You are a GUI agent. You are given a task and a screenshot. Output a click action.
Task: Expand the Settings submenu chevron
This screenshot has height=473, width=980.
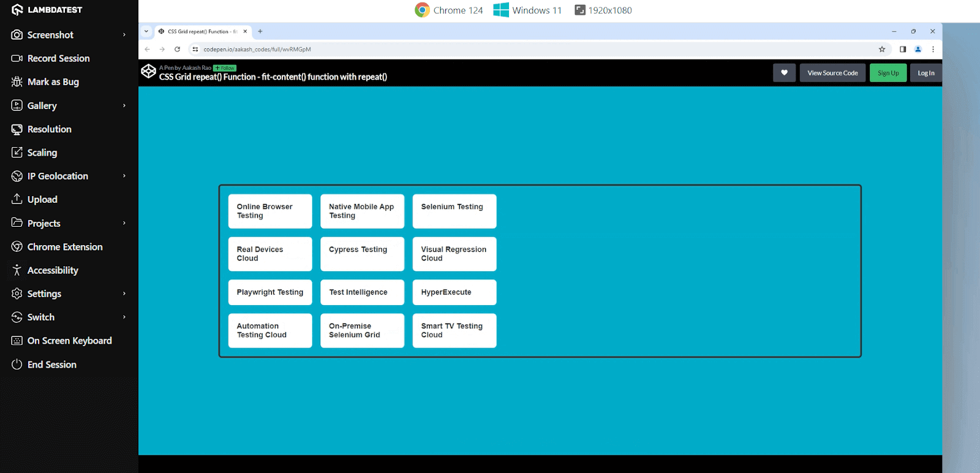tap(124, 293)
